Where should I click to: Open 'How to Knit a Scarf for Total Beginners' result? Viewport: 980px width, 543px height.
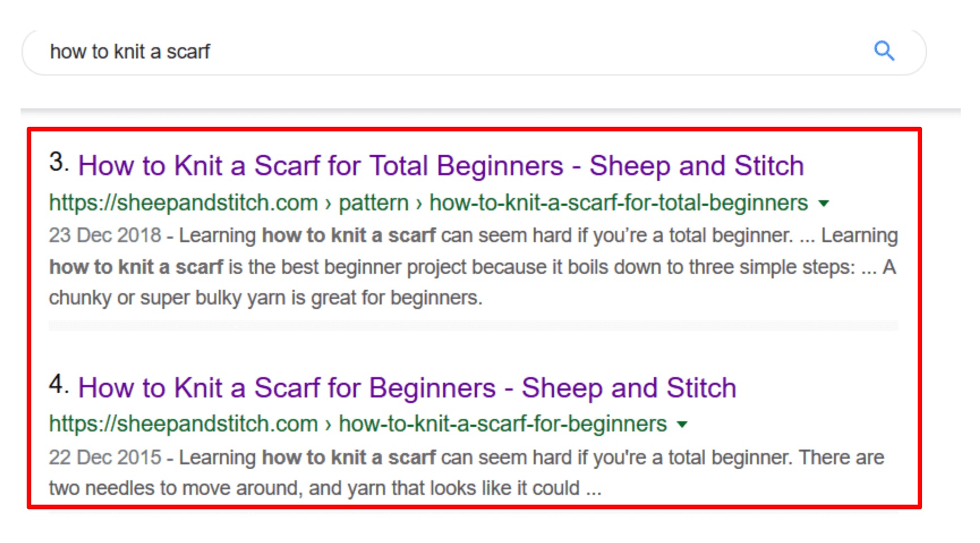[441, 166]
